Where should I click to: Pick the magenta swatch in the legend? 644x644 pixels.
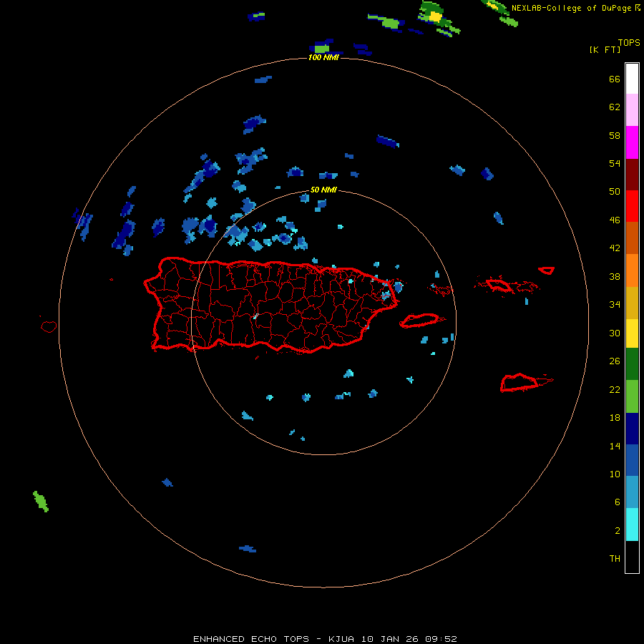click(x=632, y=142)
